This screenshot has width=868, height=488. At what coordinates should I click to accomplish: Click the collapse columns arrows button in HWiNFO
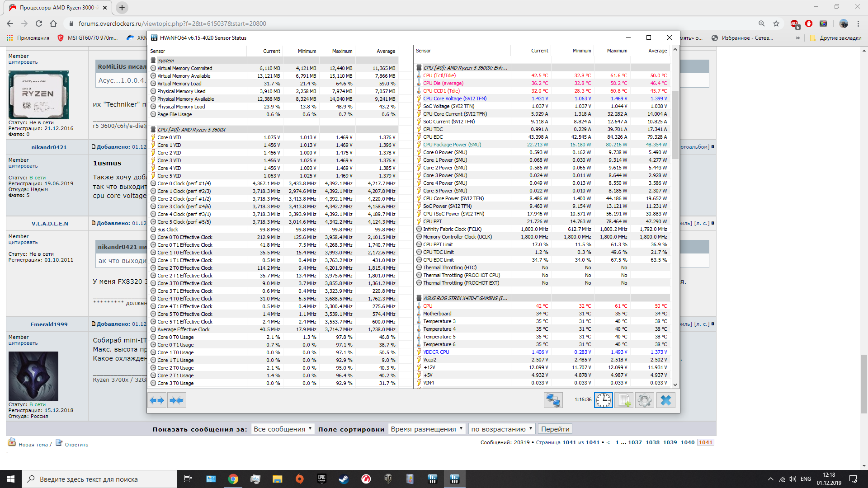176,400
